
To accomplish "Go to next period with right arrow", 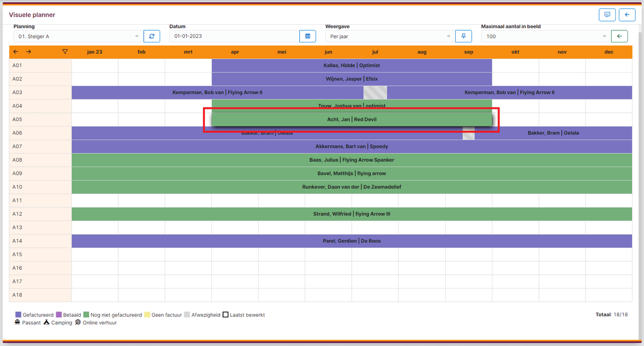I will pos(28,52).
